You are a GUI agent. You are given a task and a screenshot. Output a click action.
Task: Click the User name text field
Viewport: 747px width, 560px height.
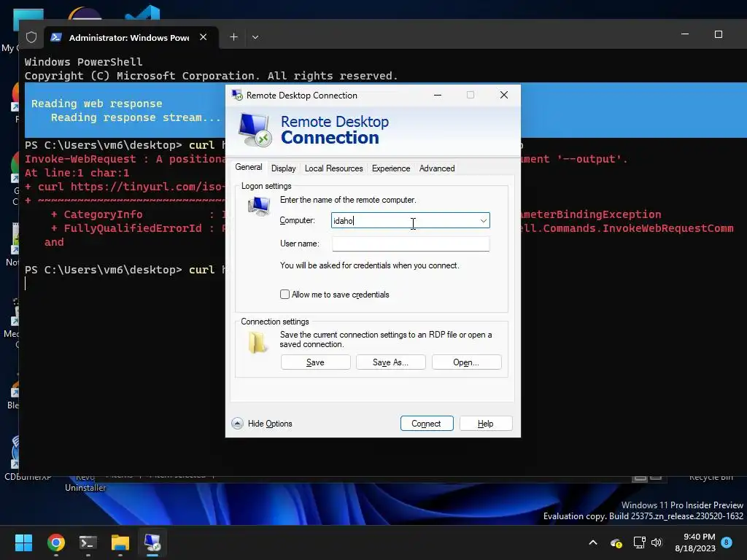411,244
